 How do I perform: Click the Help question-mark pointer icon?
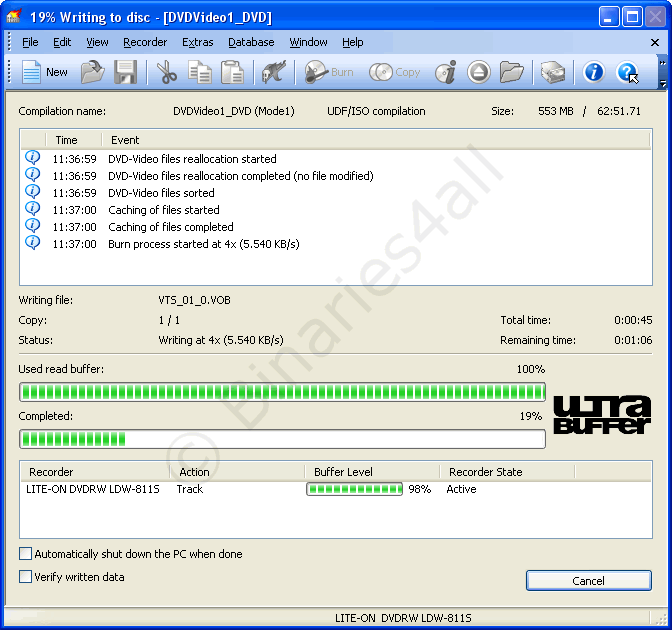pyautogui.click(x=627, y=72)
